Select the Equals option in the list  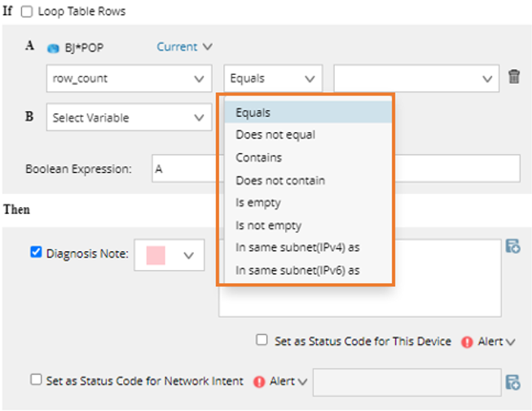308,113
